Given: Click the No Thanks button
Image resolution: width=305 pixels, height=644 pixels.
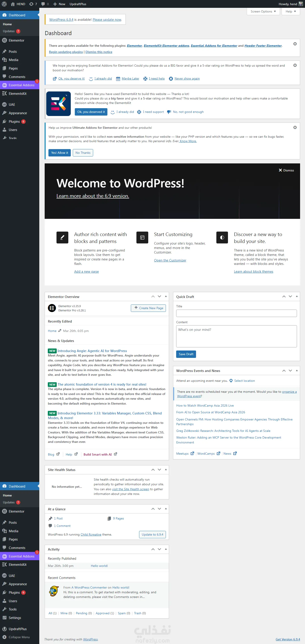Looking at the screenshot, I should (x=83, y=153).
